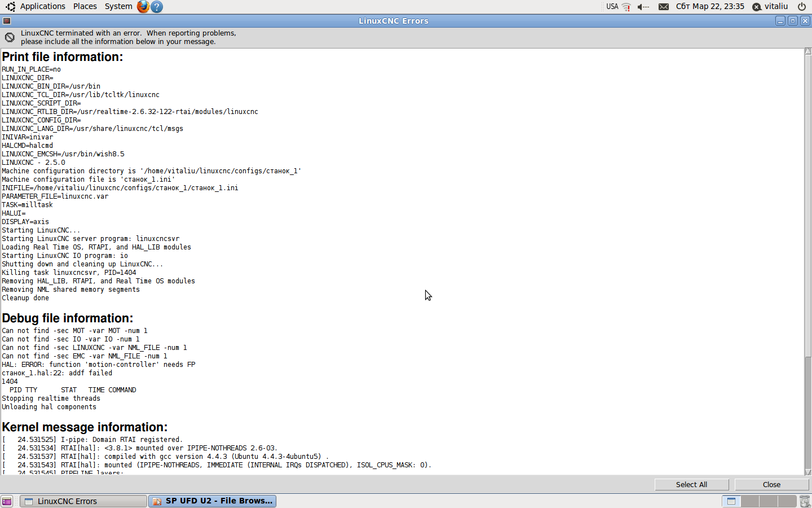This screenshot has width=812, height=508.
Task: Click the line starting 'INIFILE=/home/vitaliu'
Action: pyautogui.click(x=120, y=188)
